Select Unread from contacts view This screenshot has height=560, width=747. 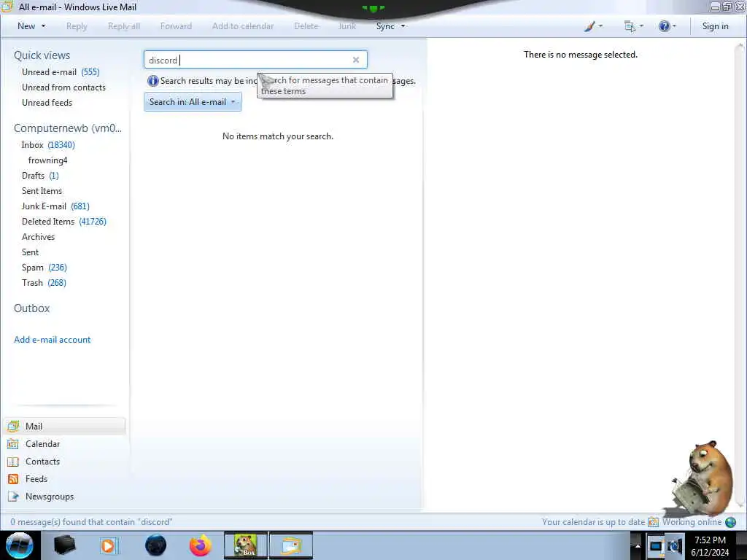point(64,87)
